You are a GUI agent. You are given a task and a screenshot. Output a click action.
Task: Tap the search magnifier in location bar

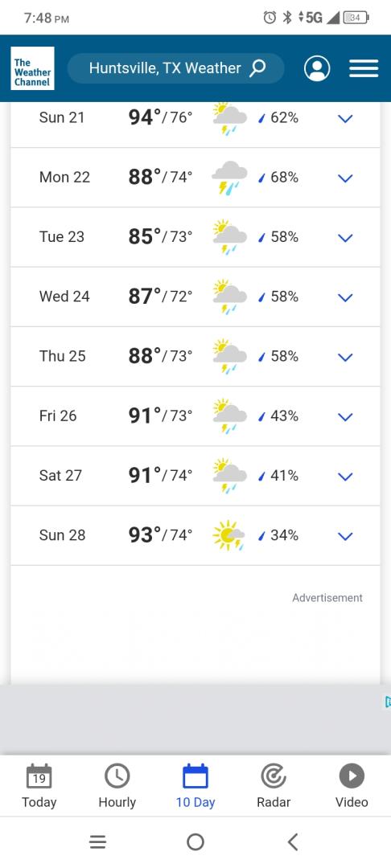pyautogui.click(x=257, y=68)
